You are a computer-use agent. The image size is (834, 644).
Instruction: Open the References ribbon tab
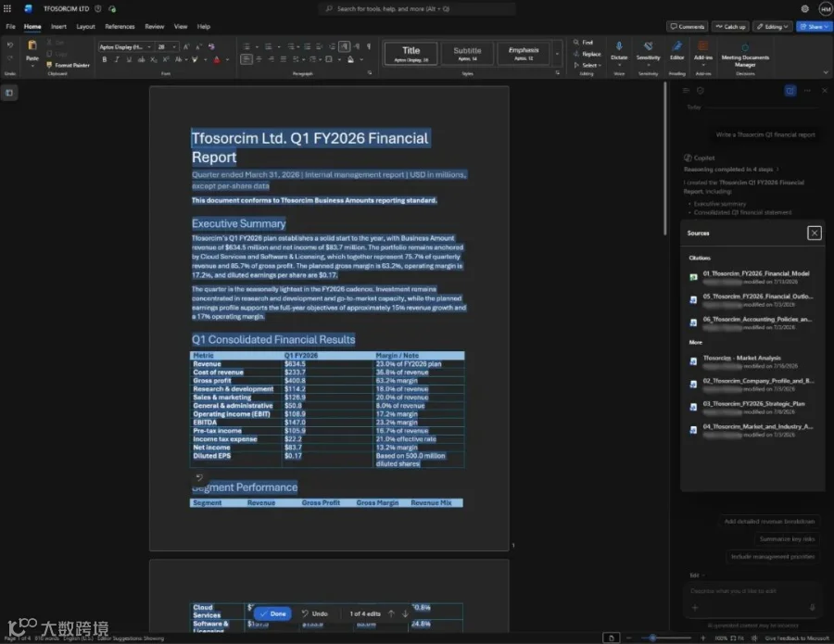pyautogui.click(x=120, y=27)
